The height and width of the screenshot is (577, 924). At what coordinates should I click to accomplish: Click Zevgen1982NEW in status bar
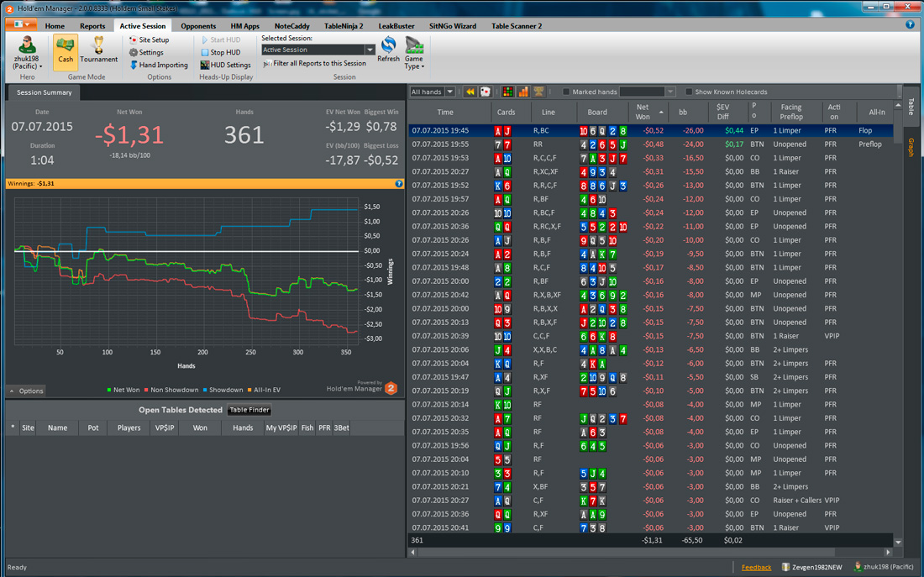click(x=811, y=568)
